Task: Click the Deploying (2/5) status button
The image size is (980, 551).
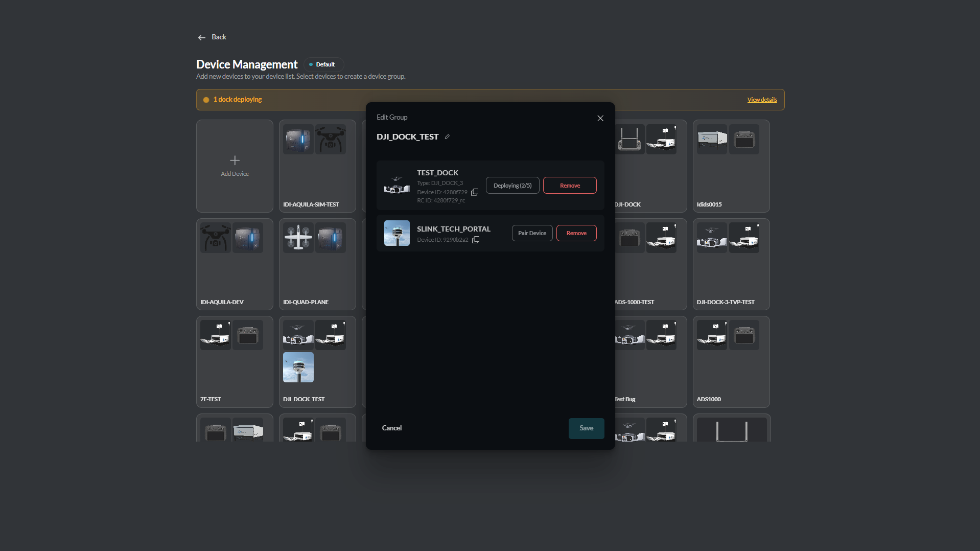Action: coord(512,186)
